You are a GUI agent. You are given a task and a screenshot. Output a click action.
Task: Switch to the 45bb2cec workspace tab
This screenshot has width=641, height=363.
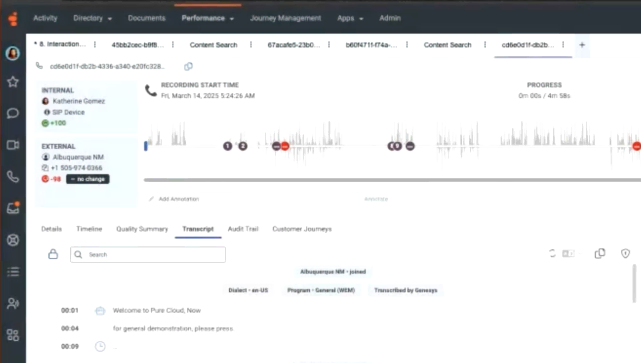(138, 45)
